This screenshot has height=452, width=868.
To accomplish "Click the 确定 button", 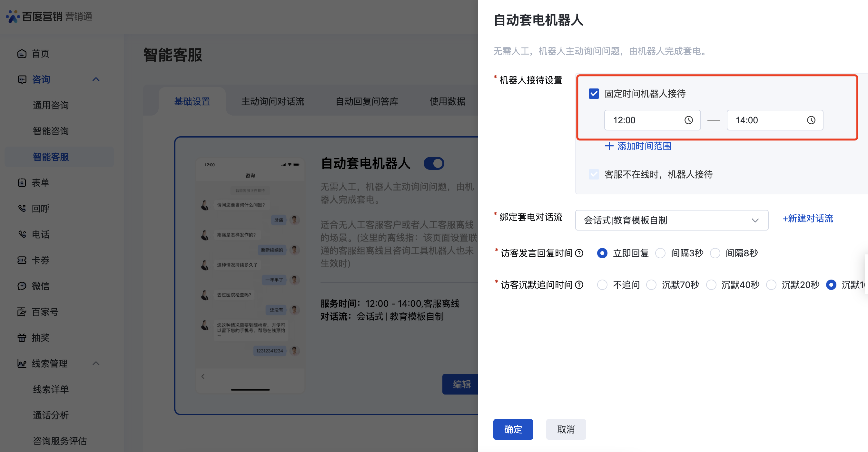I will [513, 429].
